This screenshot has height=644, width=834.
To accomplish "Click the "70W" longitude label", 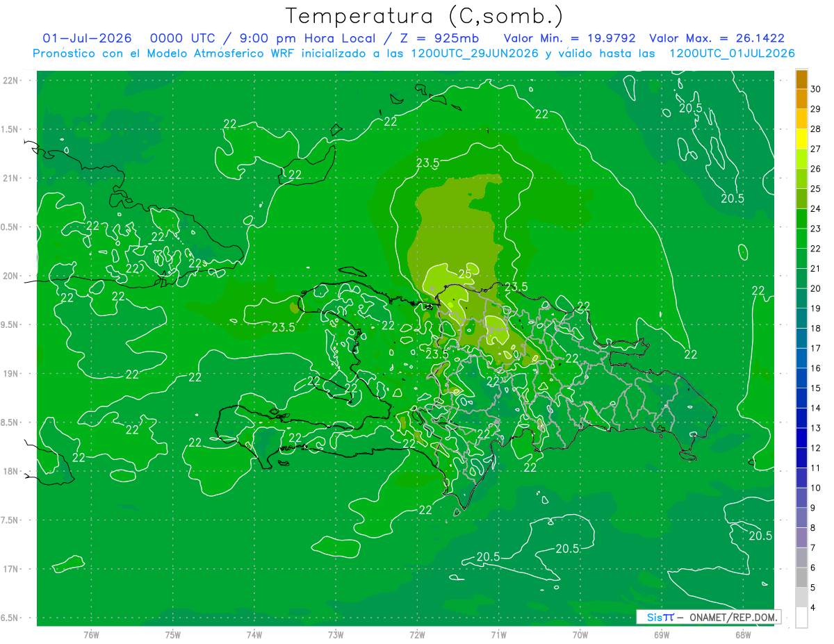I will (x=580, y=636).
